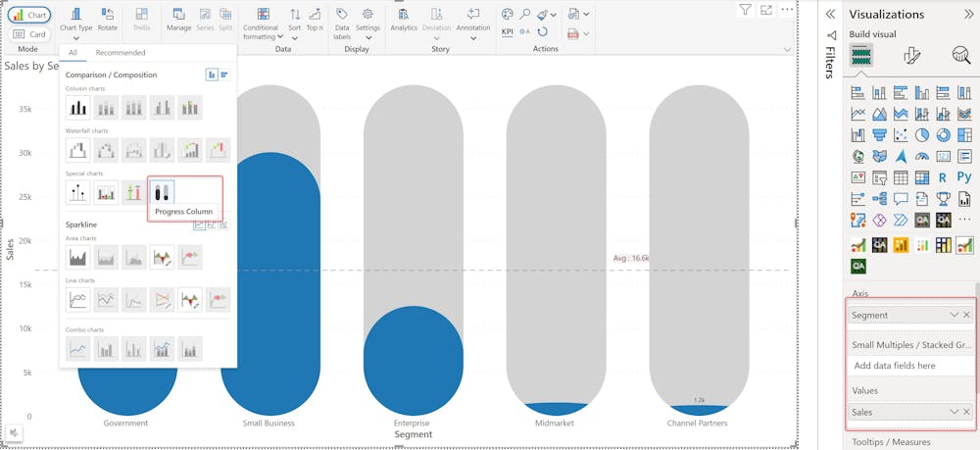
Task: Click the KPI action button
Action: pos(508,31)
